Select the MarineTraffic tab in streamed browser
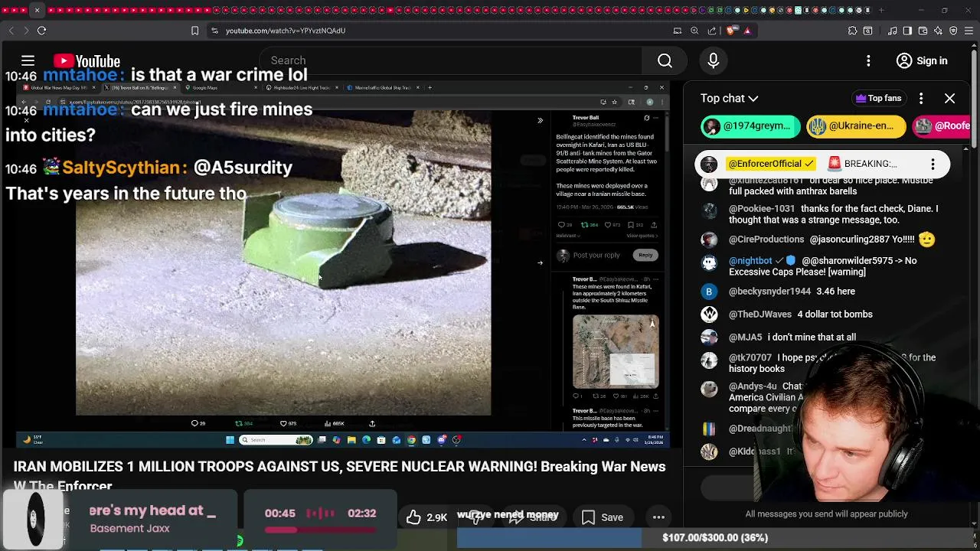This screenshot has width=980, height=551. [x=381, y=87]
